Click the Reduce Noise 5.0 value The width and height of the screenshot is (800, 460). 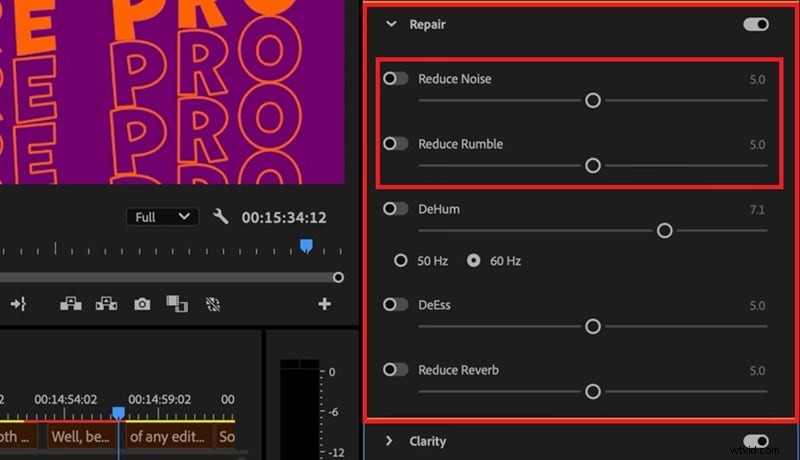coord(757,80)
